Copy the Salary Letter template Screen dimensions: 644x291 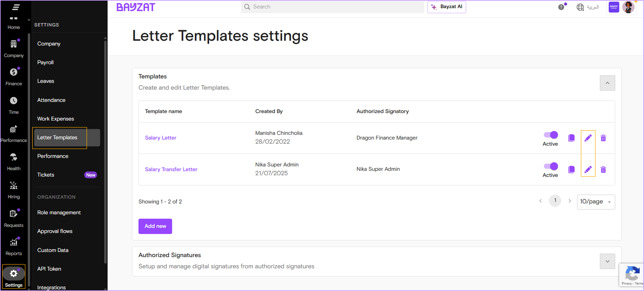click(571, 138)
